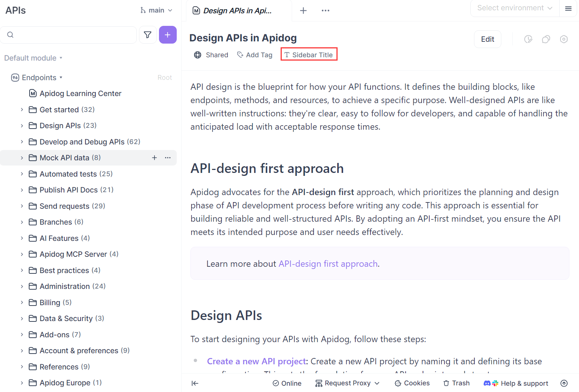This screenshot has width=579, height=392.
Task: Expand Branches folder chevron
Action: 22,222
